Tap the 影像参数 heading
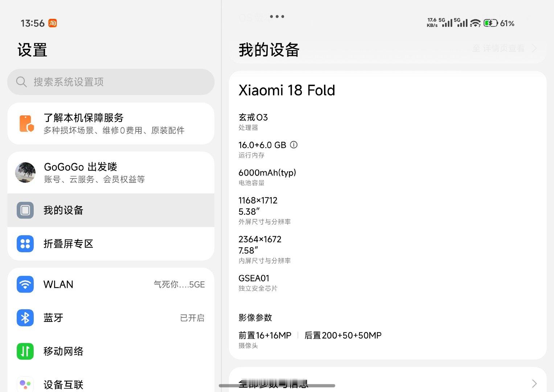Image resolution: width=554 pixels, height=392 pixels. pyautogui.click(x=255, y=318)
